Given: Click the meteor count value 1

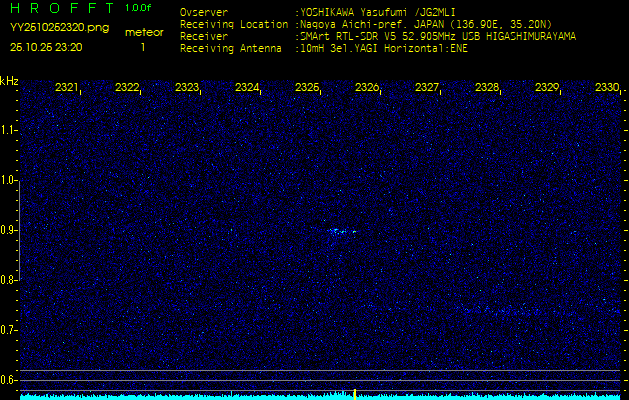Looking at the screenshot, I should 143,47.
